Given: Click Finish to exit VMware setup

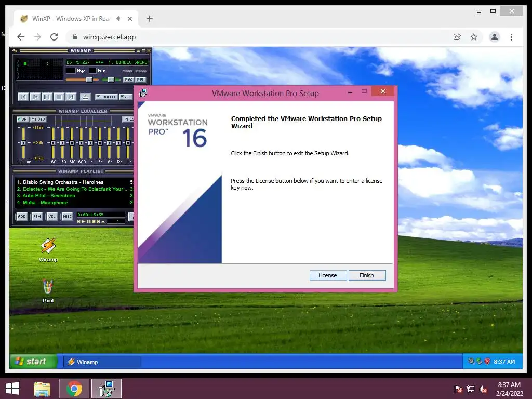Looking at the screenshot, I should pyautogui.click(x=367, y=275).
